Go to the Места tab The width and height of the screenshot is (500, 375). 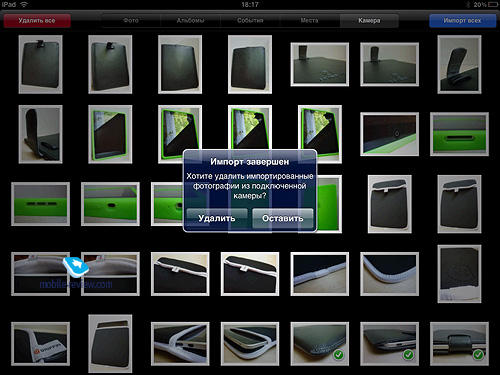pos(310,20)
